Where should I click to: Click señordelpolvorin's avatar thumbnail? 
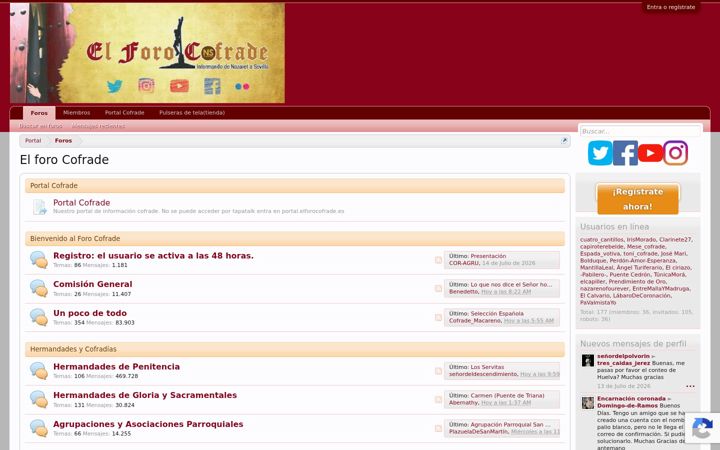click(588, 360)
